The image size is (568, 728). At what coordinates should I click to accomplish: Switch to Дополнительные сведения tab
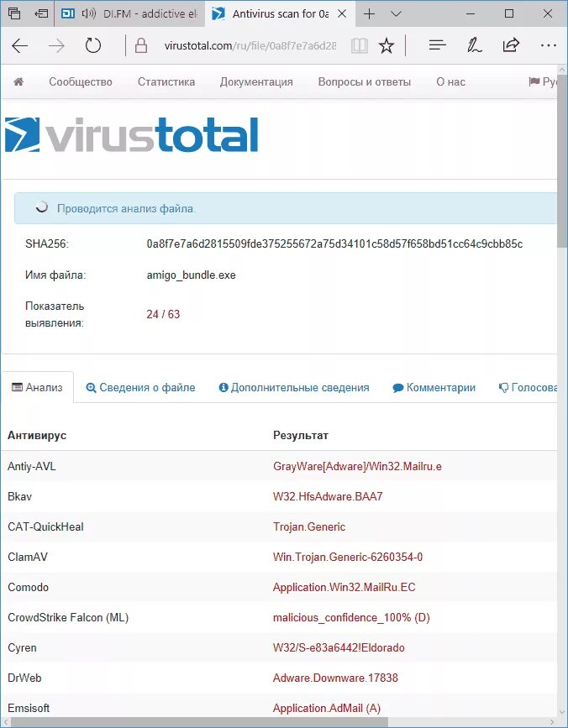[x=294, y=388]
